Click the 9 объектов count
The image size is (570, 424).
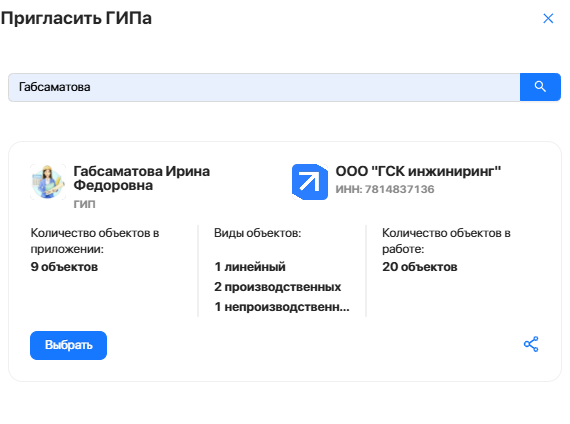coord(64,267)
